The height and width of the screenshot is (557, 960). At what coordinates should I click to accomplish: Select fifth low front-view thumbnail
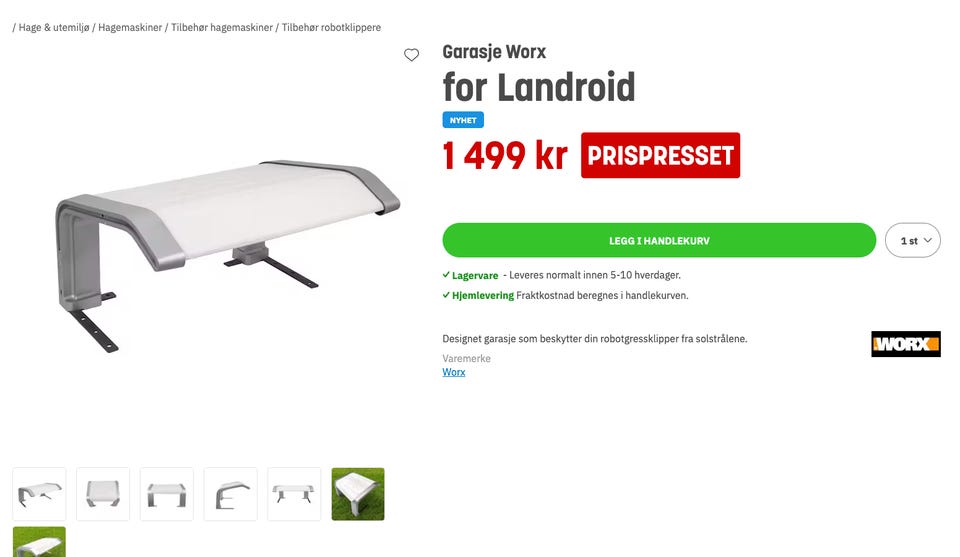click(x=294, y=494)
